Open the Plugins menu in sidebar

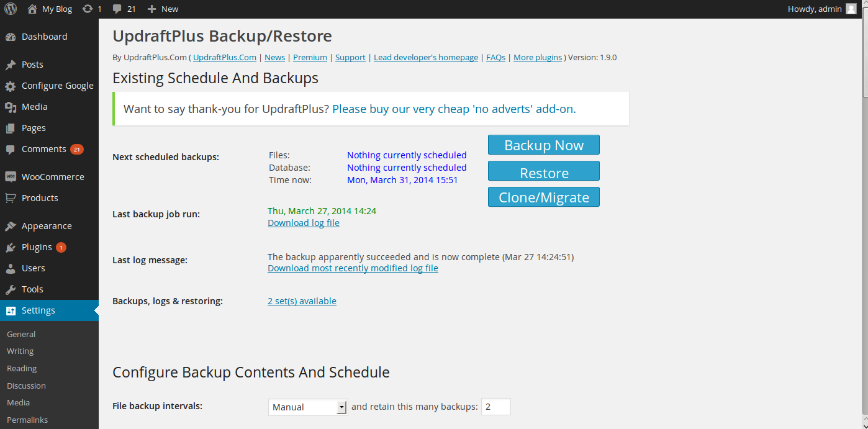(37, 247)
